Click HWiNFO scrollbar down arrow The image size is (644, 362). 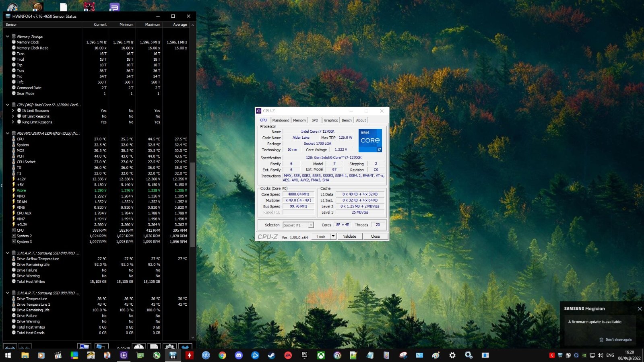tap(193, 337)
